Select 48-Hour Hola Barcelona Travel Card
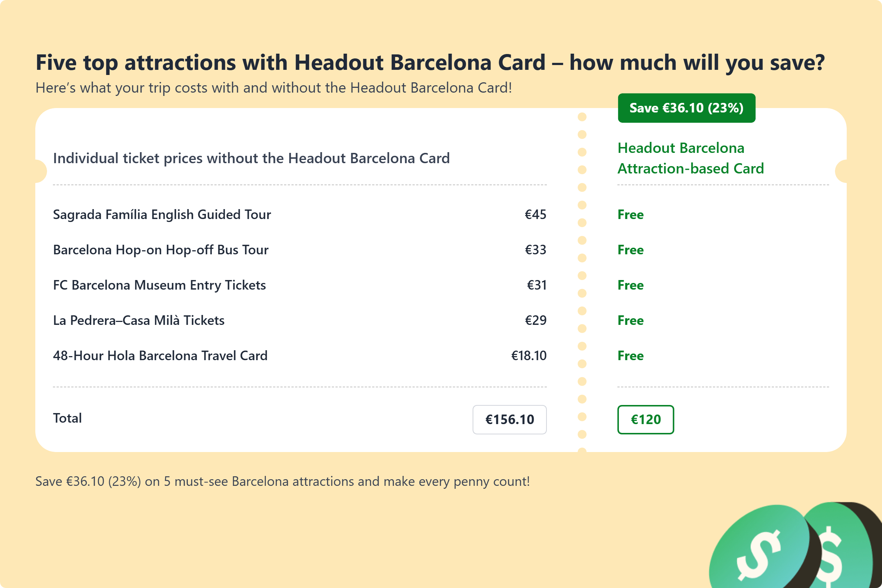Image resolution: width=882 pixels, height=588 pixels. click(160, 355)
